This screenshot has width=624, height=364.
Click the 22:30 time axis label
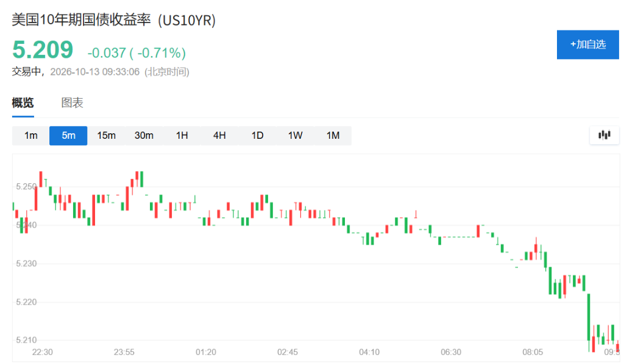tap(42, 352)
